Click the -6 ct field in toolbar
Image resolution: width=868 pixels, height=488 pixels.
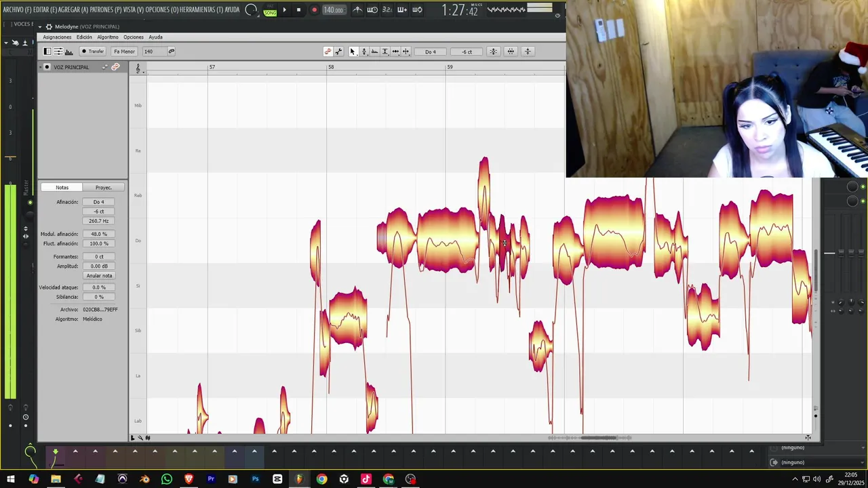pyautogui.click(x=467, y=52)
